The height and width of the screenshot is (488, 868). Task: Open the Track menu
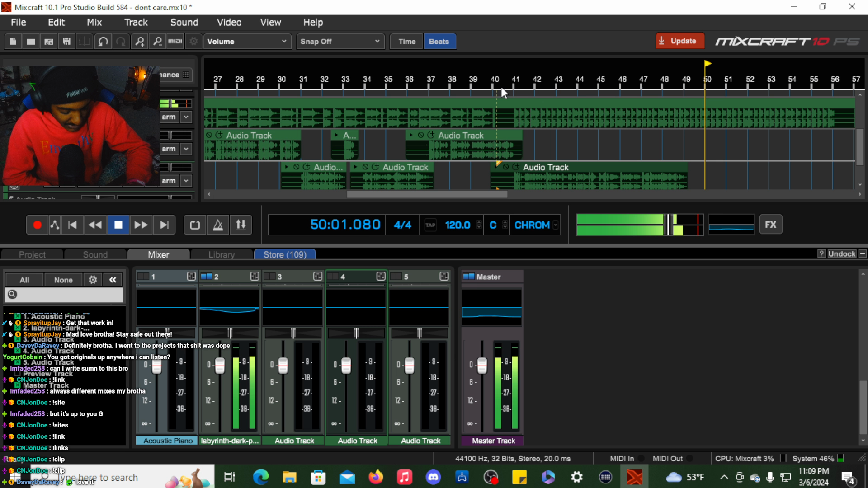(x=136, y=23)
